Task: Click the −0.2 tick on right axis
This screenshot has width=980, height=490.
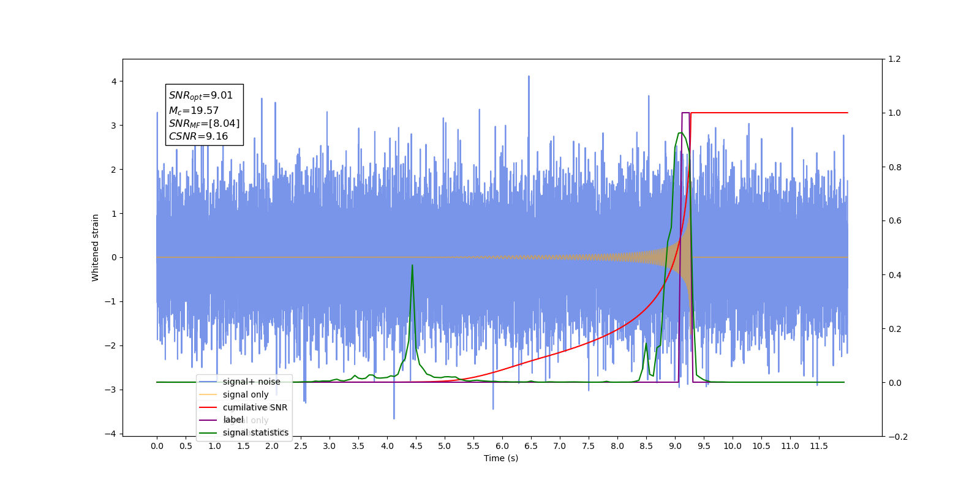Action: pos(897,436)
